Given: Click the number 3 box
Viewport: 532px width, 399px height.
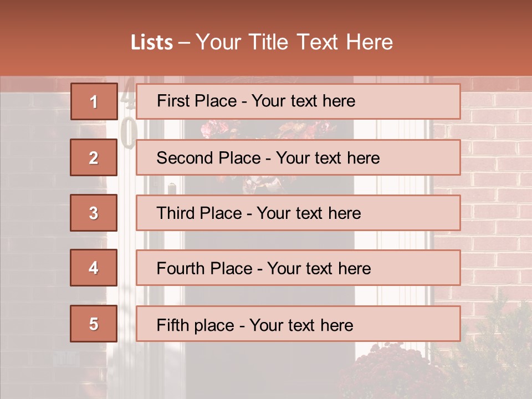Looking at the screenshot, I should click(x=94, y=213).
